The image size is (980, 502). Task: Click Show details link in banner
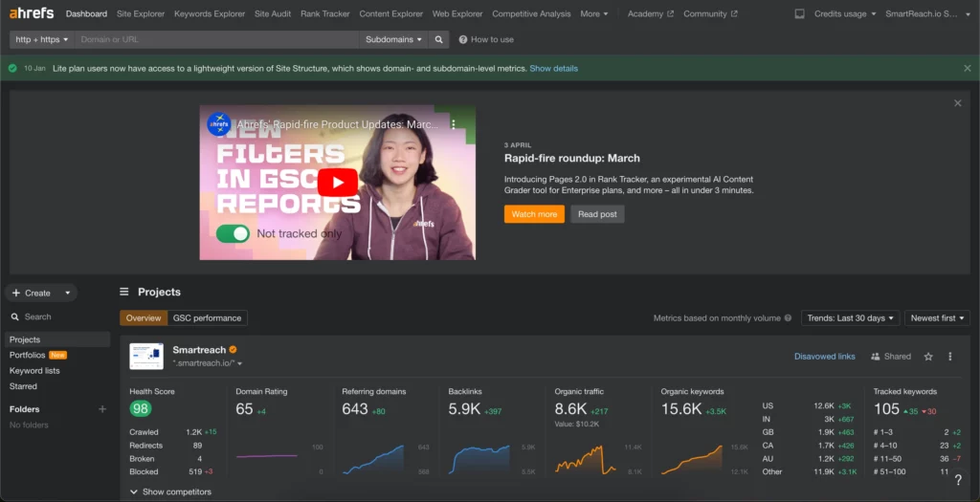click(554, 68)
